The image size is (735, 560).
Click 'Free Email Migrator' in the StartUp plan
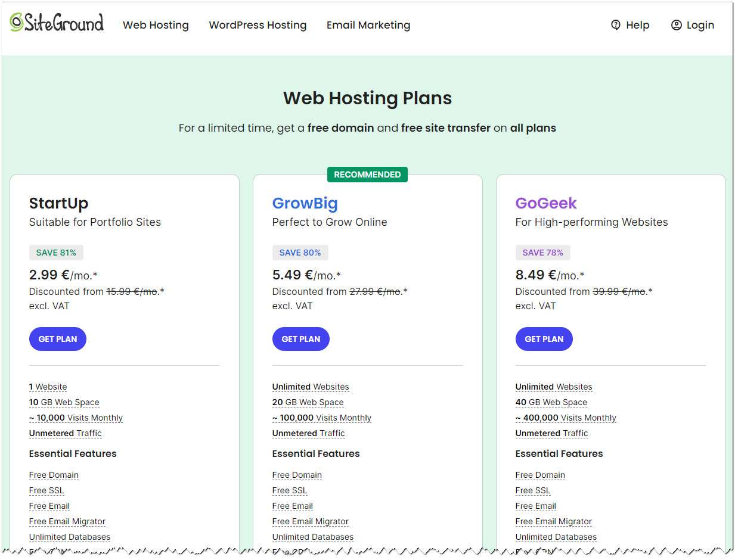[x=67, y=521]
